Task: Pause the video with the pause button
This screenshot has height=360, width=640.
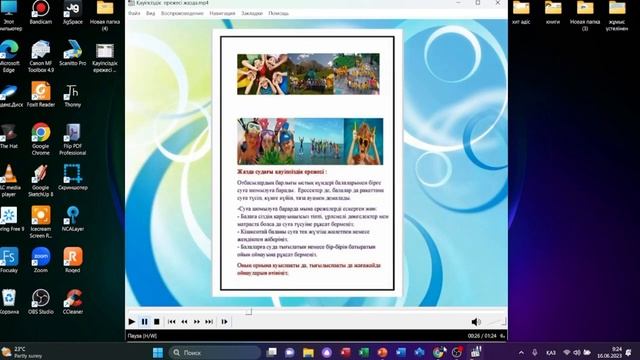Action: 144,322
